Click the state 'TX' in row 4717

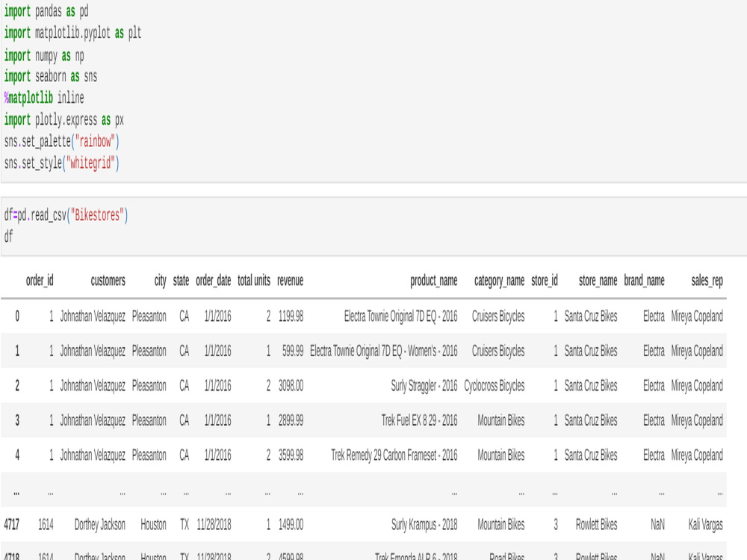(x=185, y=525)
